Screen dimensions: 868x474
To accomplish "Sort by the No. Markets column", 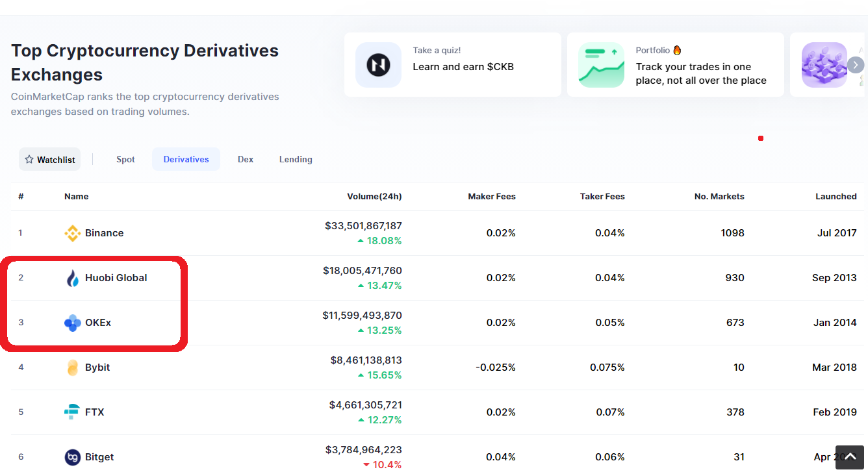I will 719,196.
